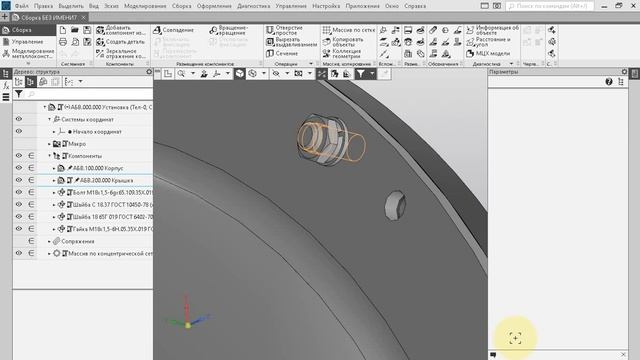Hide А68.200.000 Крышка eye toggle
The height and width of the screenshot is (360, 640).
(19, 180)
